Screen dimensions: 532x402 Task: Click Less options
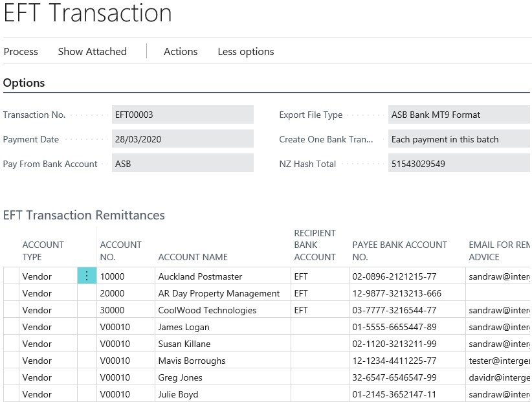245,52
